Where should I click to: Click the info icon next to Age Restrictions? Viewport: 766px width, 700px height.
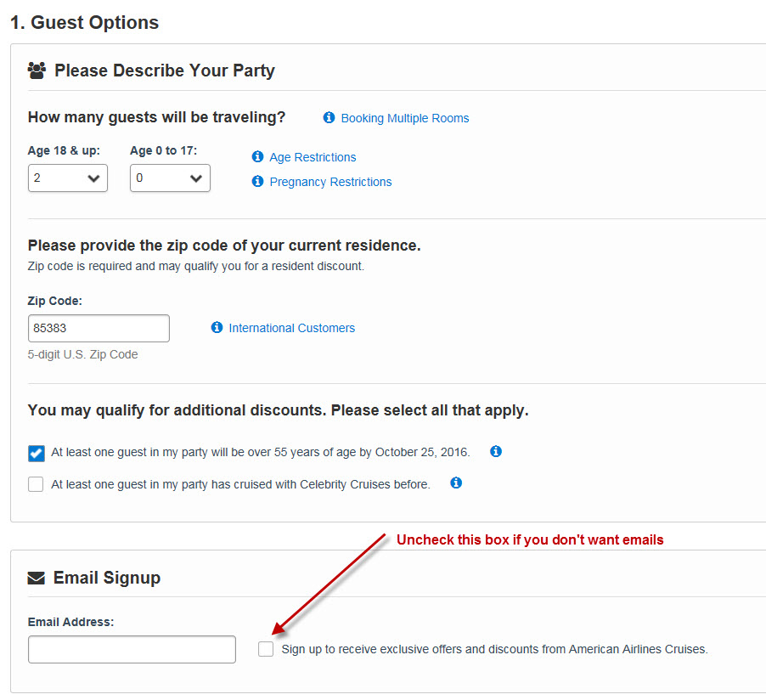click(x=257, y=157)
